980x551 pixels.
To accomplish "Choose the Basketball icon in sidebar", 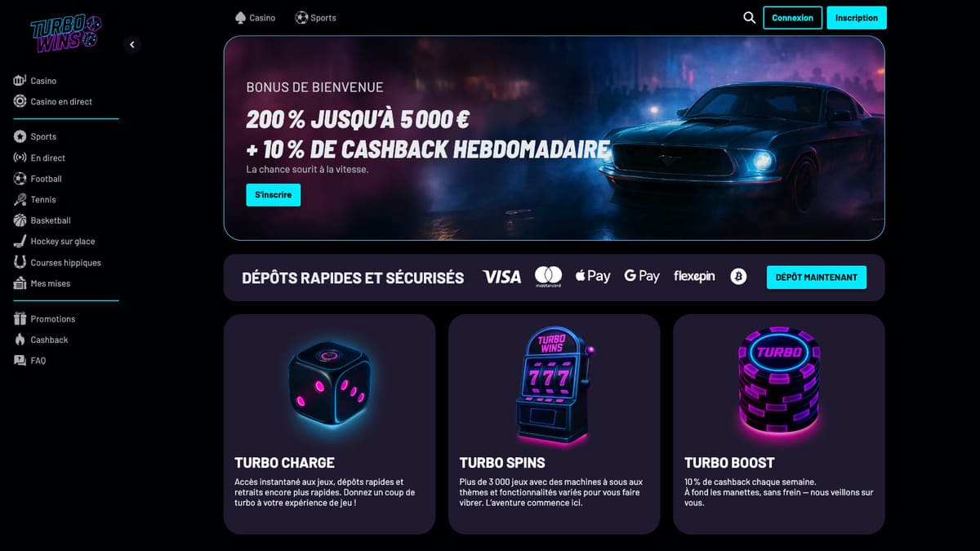I will (20, 220).
